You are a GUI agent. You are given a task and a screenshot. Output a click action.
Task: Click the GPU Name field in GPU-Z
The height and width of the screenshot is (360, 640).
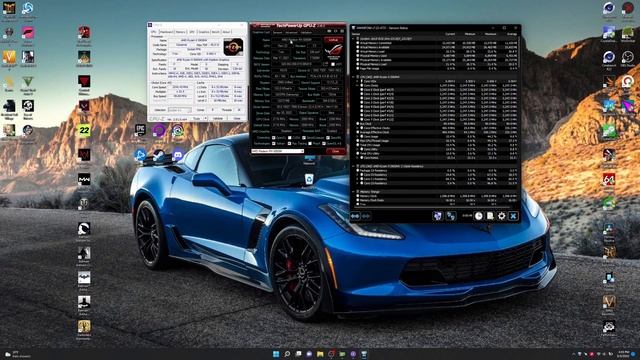(x=296, y=40)
